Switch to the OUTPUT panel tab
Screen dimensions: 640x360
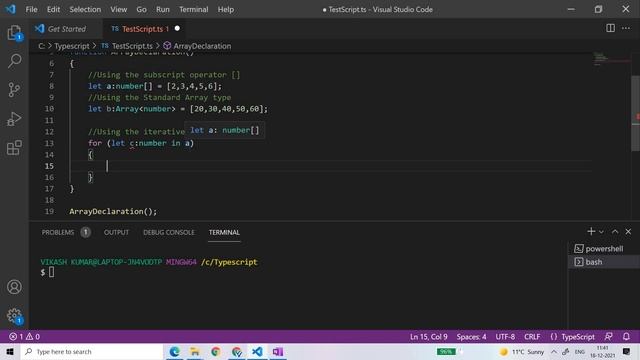pyautogui.click(x=116, y=232)
